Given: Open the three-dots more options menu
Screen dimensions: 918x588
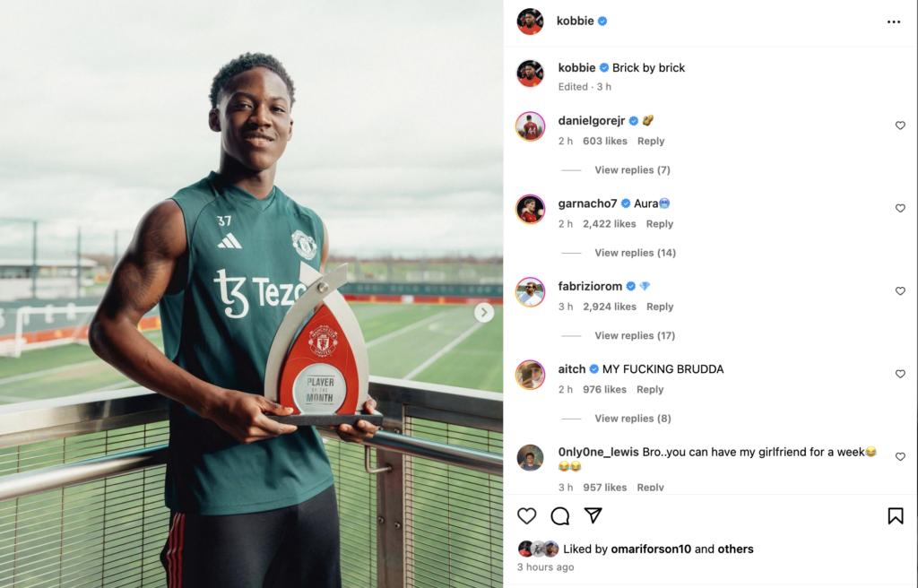Looking at the screenshot, I should point(894,22).
